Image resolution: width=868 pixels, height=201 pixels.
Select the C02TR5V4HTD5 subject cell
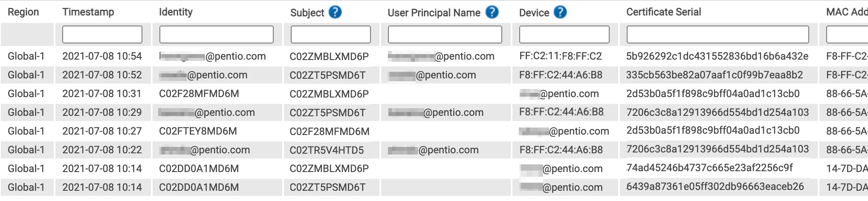pyautogui.click(x=327, y=150)
